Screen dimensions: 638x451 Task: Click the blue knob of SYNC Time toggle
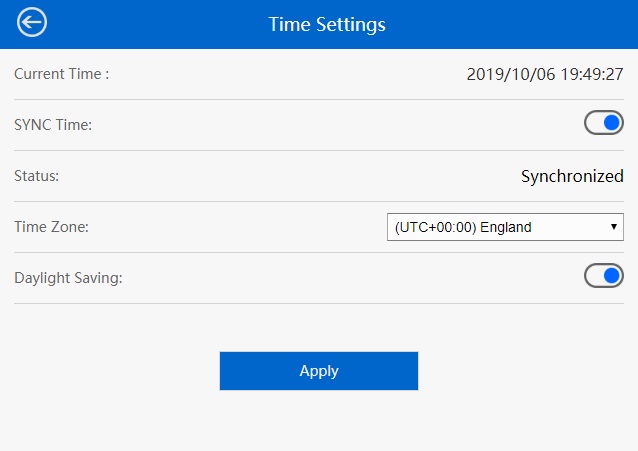coord(612,123)
